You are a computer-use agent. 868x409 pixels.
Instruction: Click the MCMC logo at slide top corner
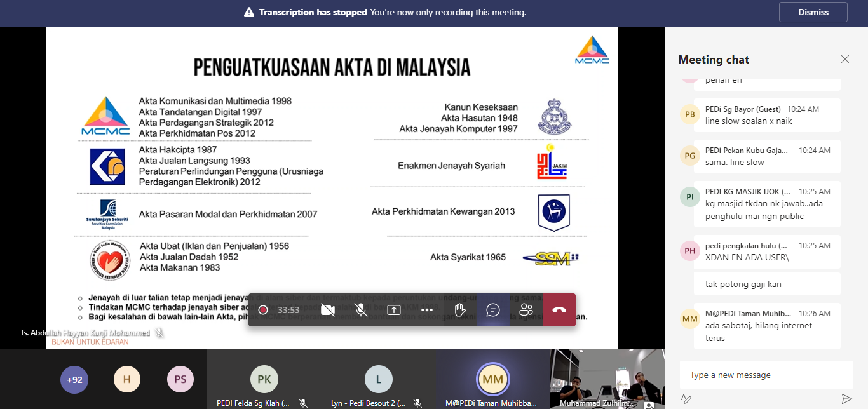pyautogui.click(x=592, y=50)
